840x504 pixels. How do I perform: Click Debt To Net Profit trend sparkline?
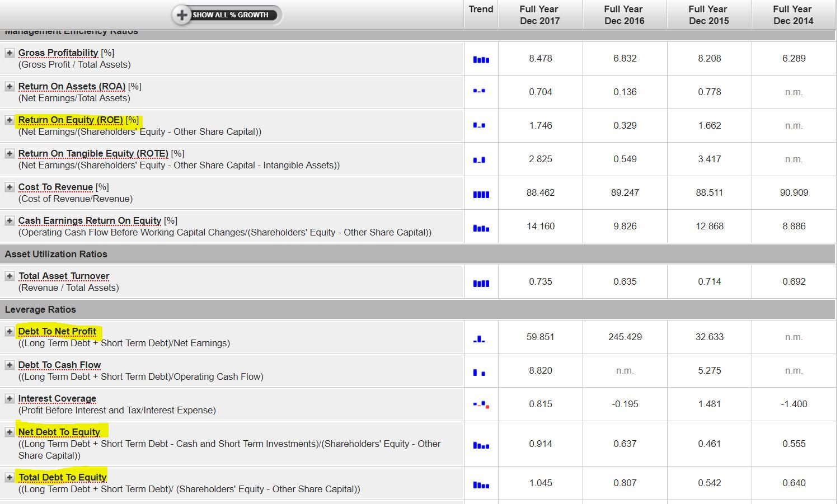479,338
